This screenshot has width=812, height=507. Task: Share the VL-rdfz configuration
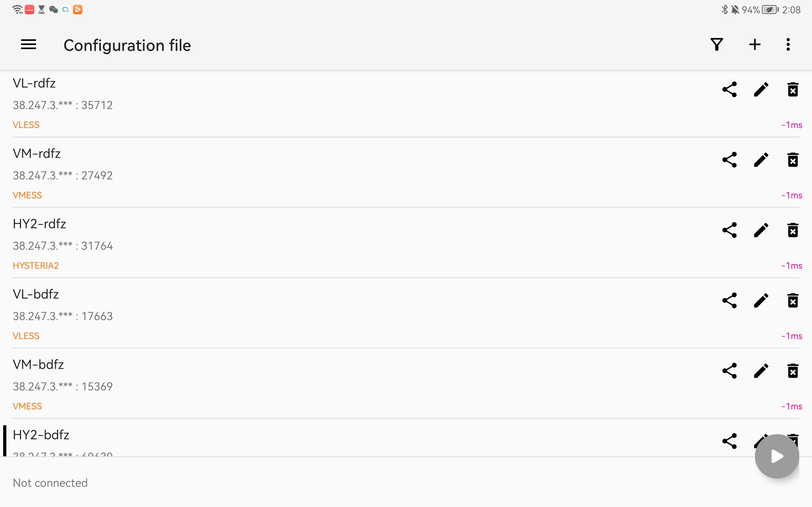[x=730, y=90]
